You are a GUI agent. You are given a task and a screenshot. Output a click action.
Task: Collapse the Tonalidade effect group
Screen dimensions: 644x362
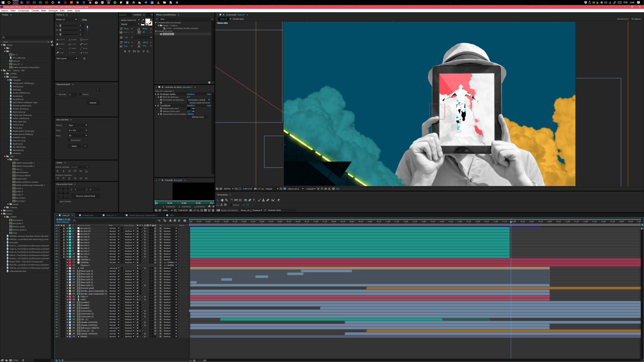[156, 106]
